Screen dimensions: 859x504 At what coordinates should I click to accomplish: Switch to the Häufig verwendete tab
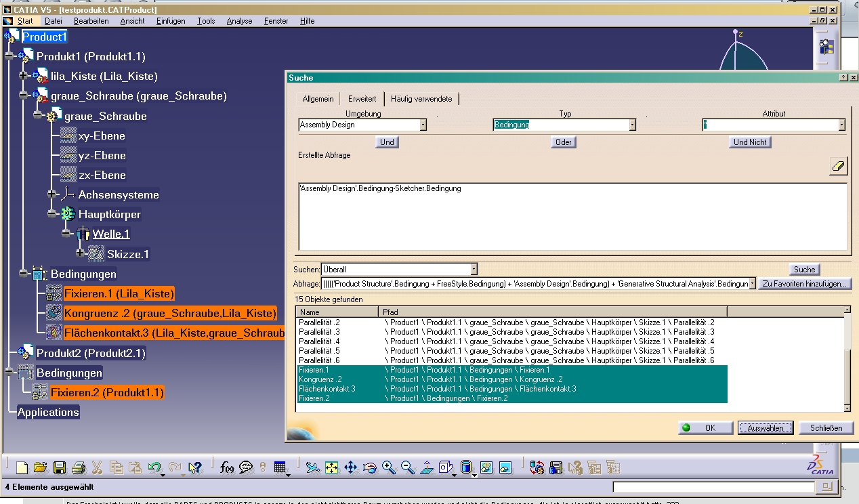point(421,99)
